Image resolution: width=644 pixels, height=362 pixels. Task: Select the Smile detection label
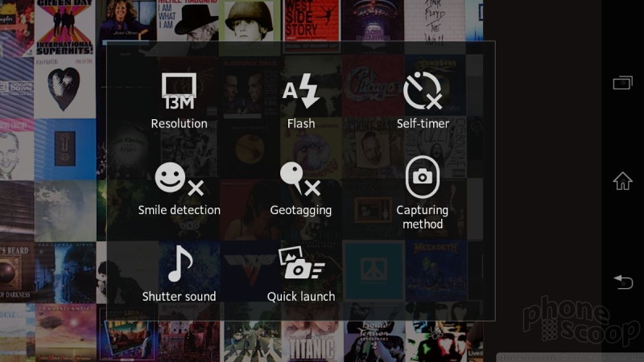[179, 210]
